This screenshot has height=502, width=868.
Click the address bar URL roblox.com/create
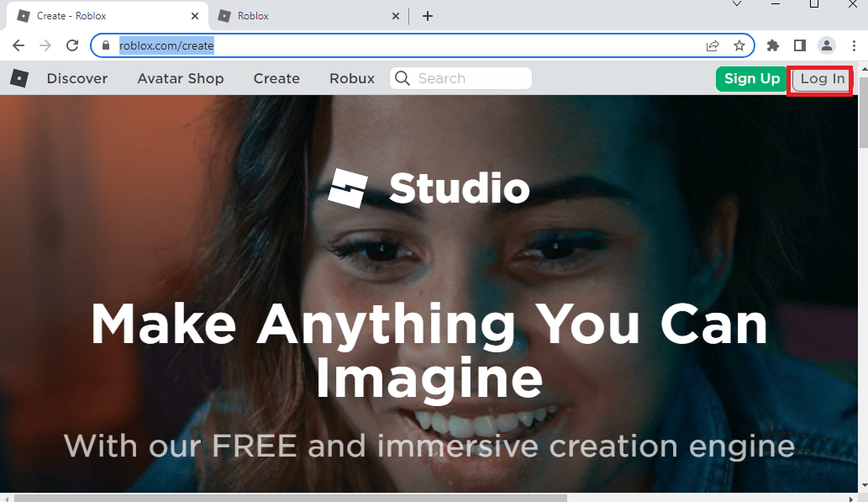(166, 45)
